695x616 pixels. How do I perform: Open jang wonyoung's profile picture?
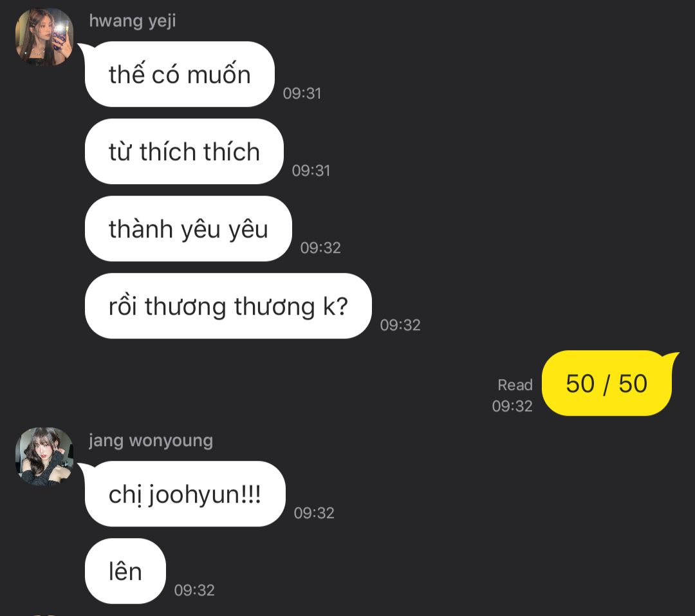pyautogui.click(x=44, y=456)
